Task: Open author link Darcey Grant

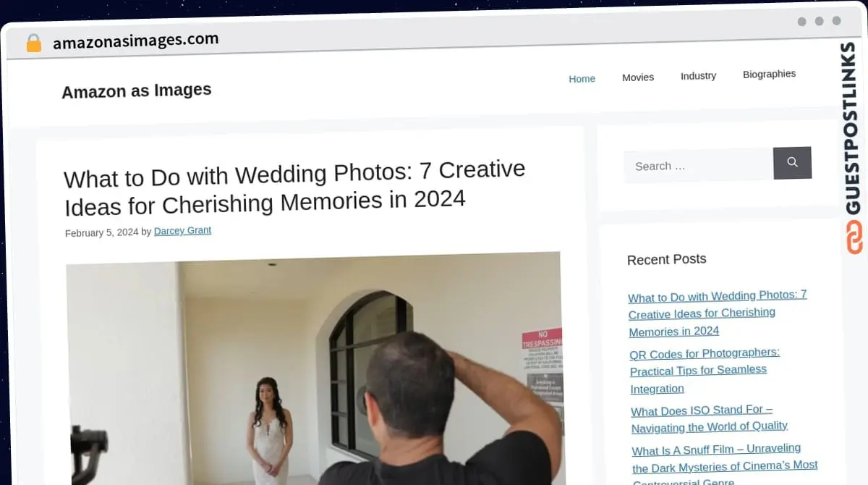Action: 182,231
